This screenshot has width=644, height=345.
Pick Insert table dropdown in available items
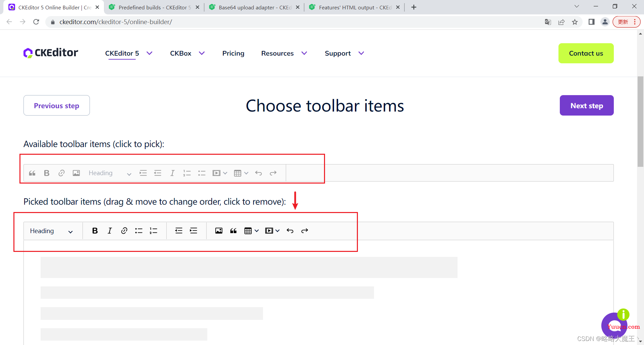pos(241,173)
